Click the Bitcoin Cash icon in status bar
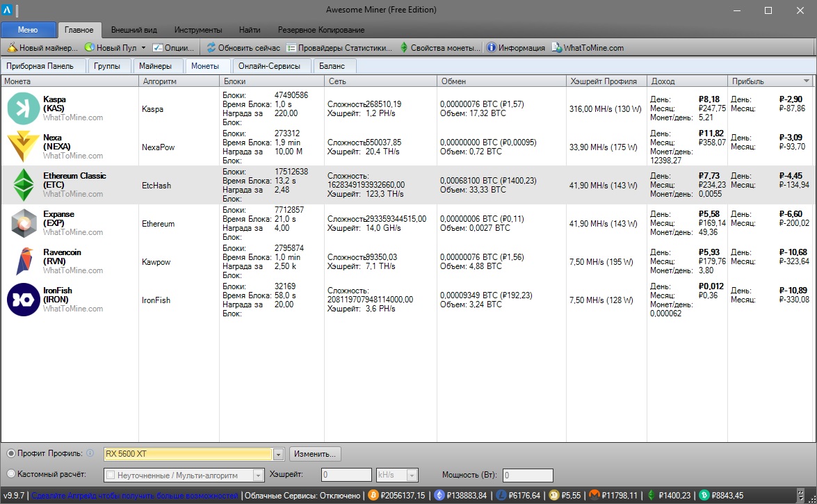The height and width of the screenshot is (504, 817). 704,495
